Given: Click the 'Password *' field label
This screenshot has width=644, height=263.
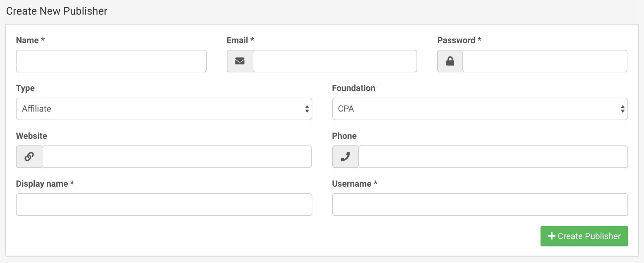Looking at the screenshot, I should point(459,40).
